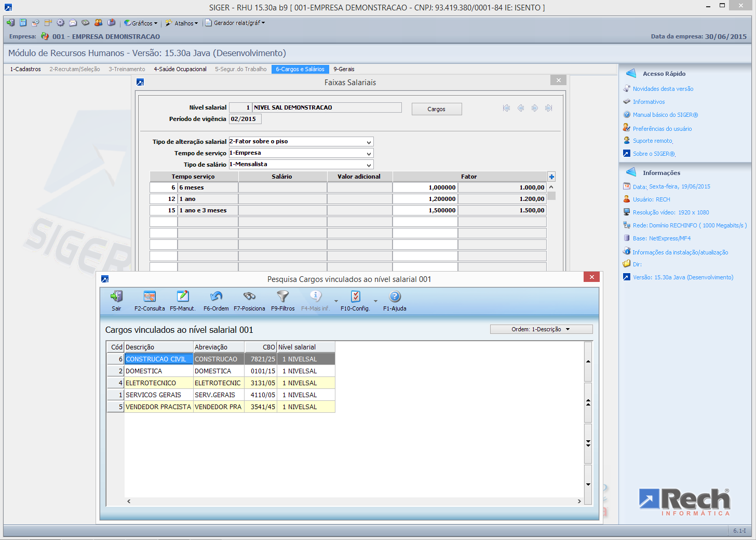Open F10-Config. settings icon

point(355,297)
